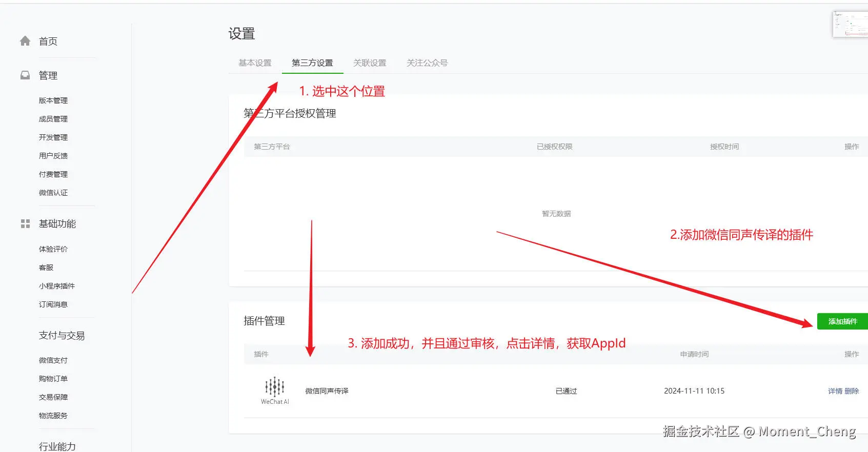Click the grid icon beside 基础功能
The height and width of the screenshot is (452, 868).
pyautogui.click(x=25, y=224)
